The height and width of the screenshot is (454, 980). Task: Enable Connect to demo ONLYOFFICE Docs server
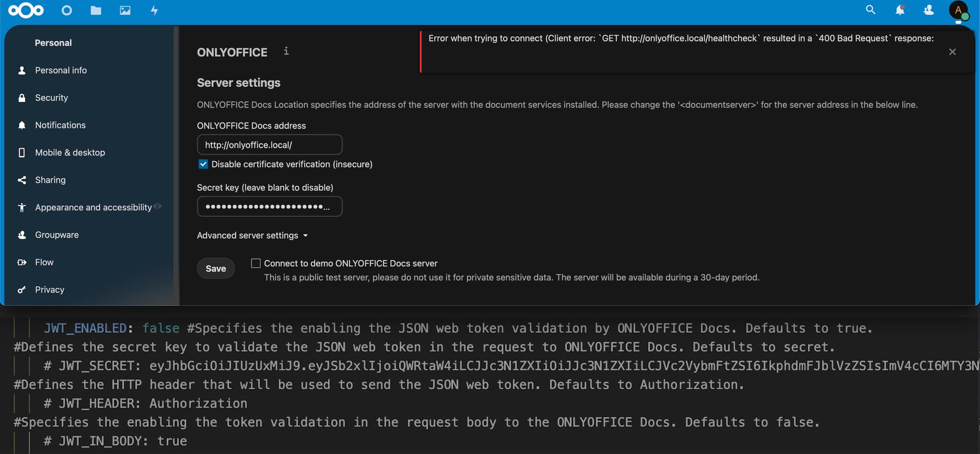(256, 263)
